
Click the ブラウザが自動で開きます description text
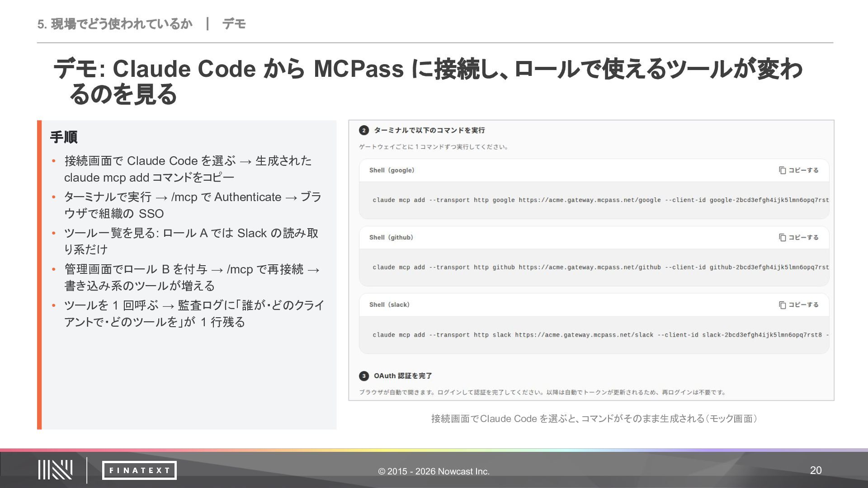coord(542,392)
